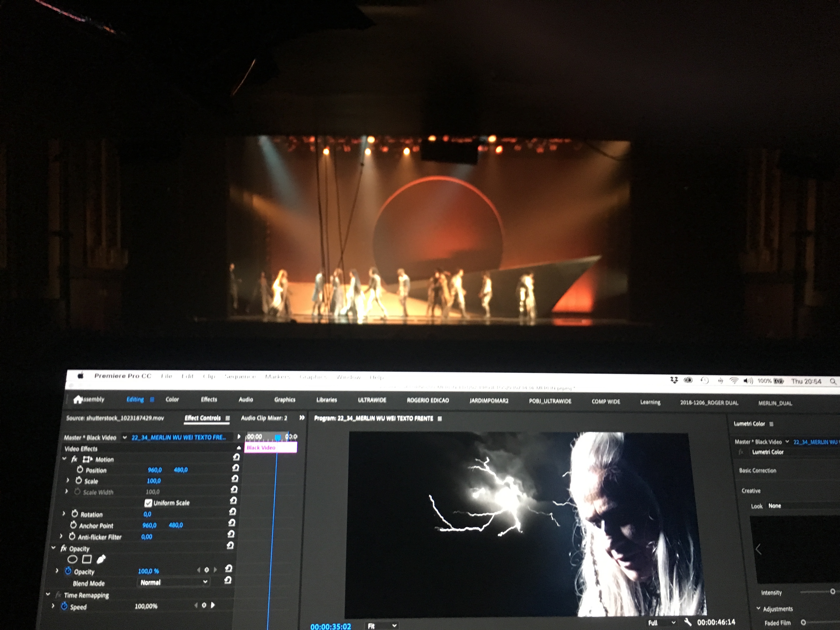
Task: Click the ellipse mask tool under Opacity
Action: pos(72,559)
